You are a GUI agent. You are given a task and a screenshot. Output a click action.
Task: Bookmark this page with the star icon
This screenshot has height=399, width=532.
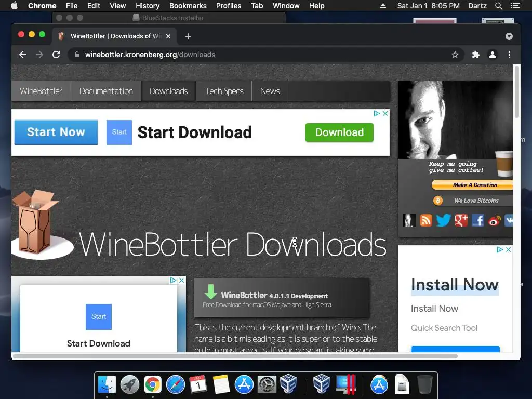(x=455, y=55)
